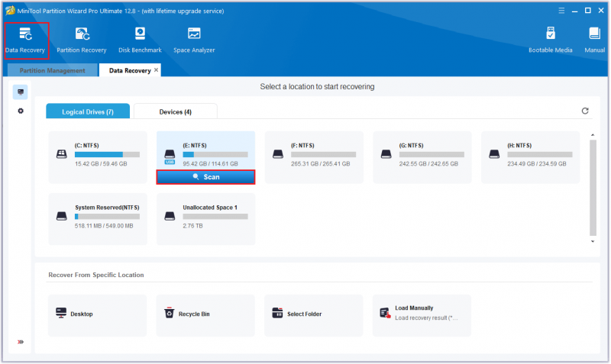Open the Disk Benchmark tool
Image resolution: width=611 pixels, height=364 pixels.
click(x=140, y=40)
